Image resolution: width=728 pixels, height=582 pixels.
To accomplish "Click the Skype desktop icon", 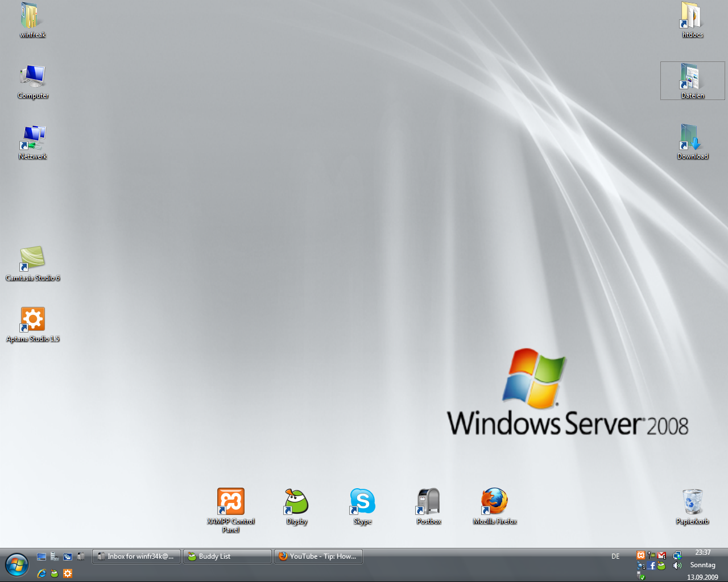I will click(362, 502).
